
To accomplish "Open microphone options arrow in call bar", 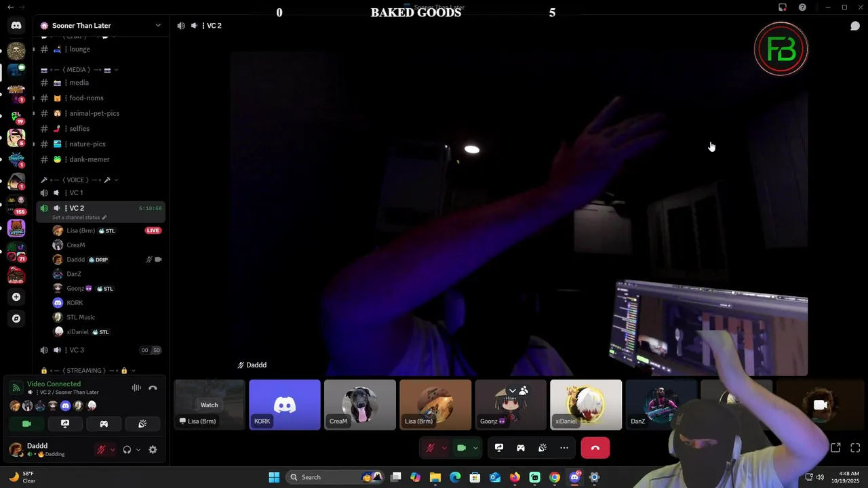I will tap(444, 448).
